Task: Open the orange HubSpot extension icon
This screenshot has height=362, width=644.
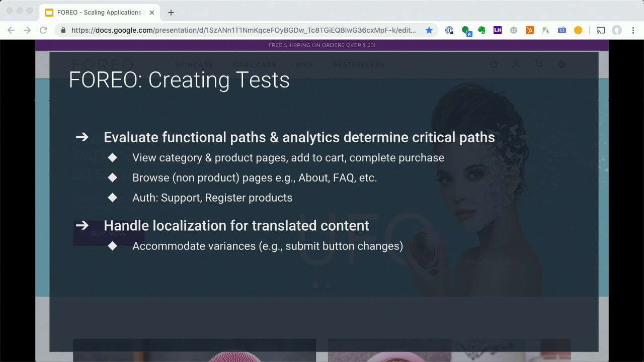Action: tap(530, 30)
